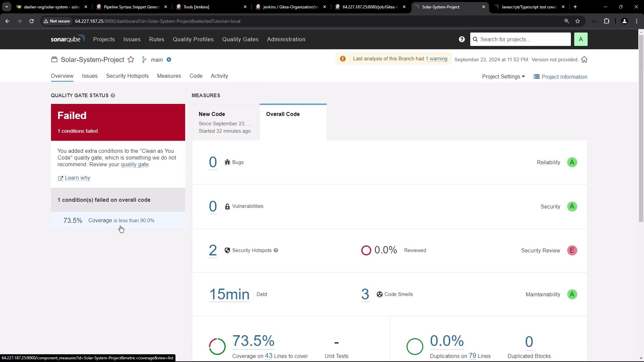Open Quality Gates in top navigation

coord(240,39)
